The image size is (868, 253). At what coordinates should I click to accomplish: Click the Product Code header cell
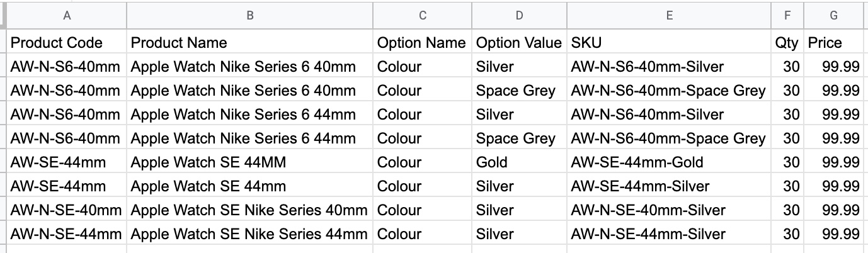tap(57, 43)
